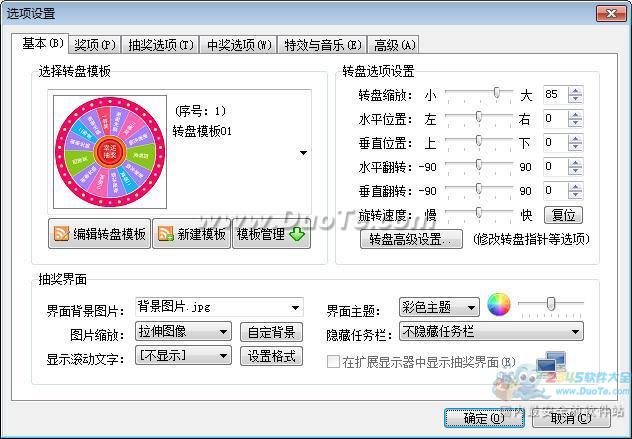Open Template Management (模板管理) with green arrow
632x439 pixels.
(x=271, y=234)
